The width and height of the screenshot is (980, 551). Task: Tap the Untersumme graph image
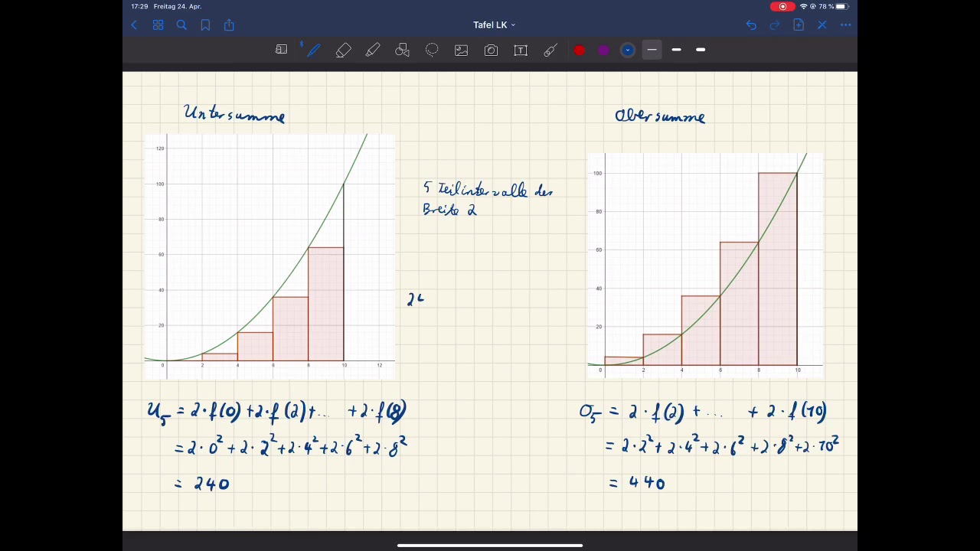269,256
